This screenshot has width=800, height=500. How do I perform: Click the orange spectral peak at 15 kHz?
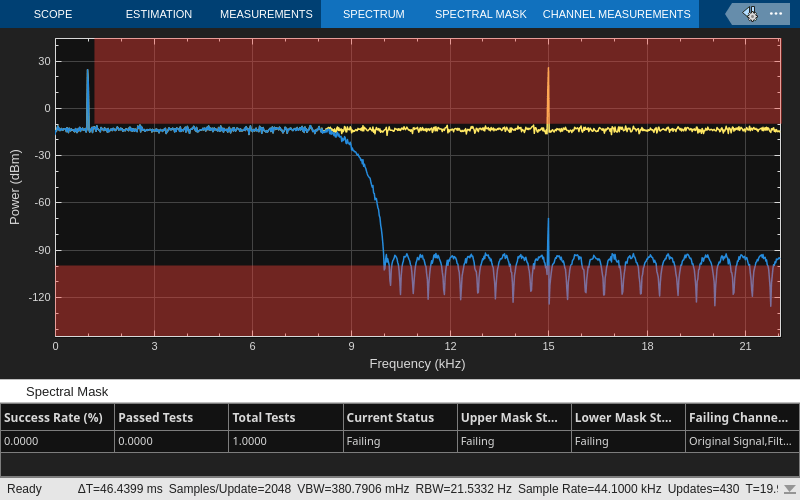coord(548,97)
